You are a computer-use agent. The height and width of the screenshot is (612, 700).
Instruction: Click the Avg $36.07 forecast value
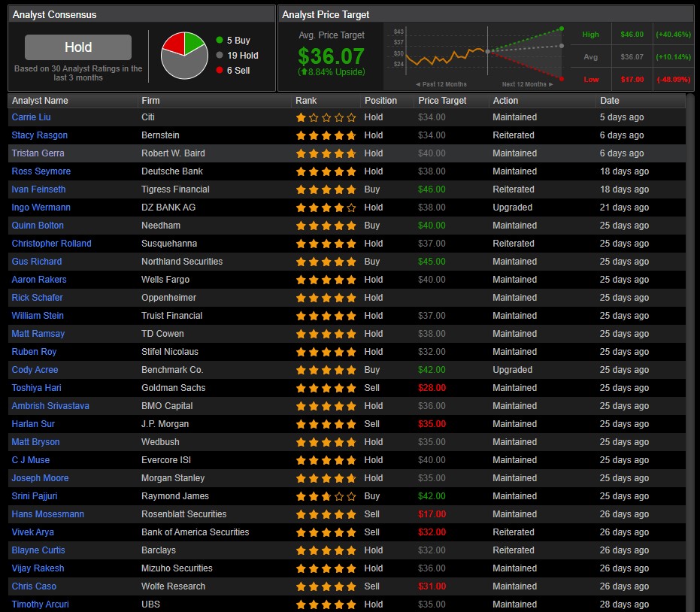(632, 56)
